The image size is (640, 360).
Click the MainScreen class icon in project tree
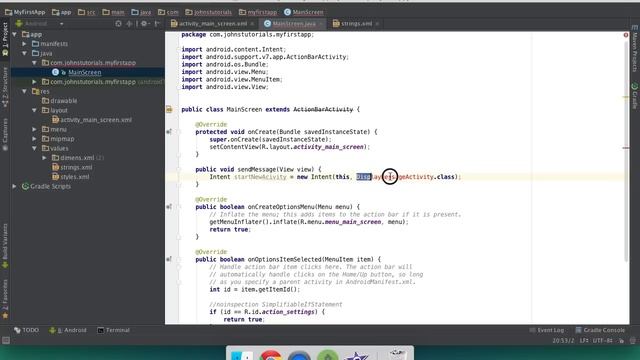tap(56, 72)
